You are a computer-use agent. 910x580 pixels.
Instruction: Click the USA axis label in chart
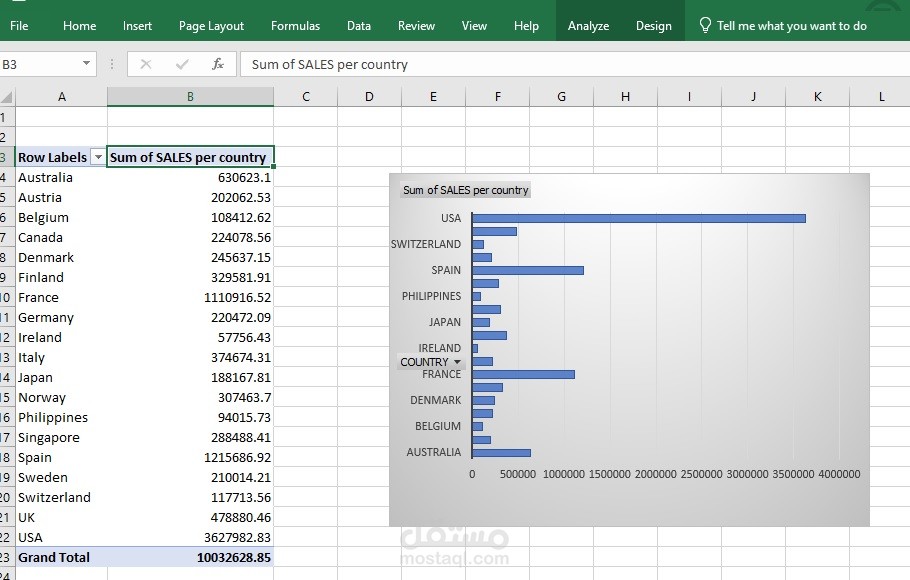click(450, 218)
